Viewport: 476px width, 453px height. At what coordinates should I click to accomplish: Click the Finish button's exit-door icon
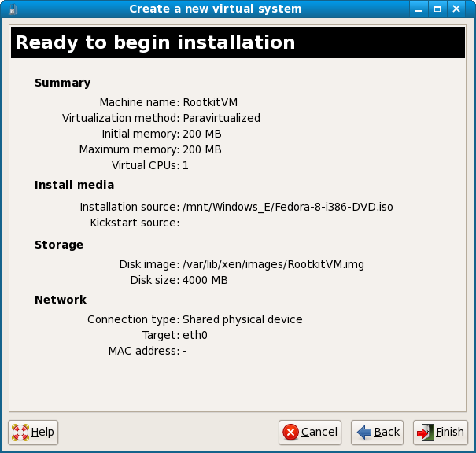click(425, 432)
